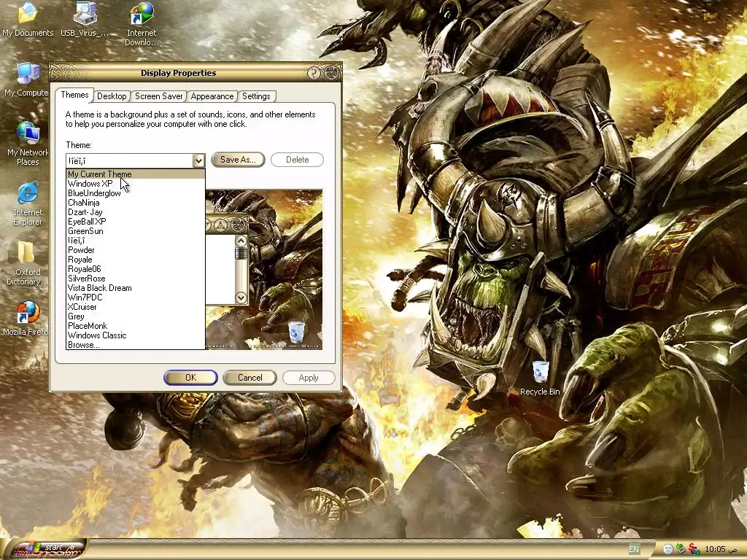Click the preview scrollbar up arrow
Screen dimensions: 747x560
coord(241,241)
